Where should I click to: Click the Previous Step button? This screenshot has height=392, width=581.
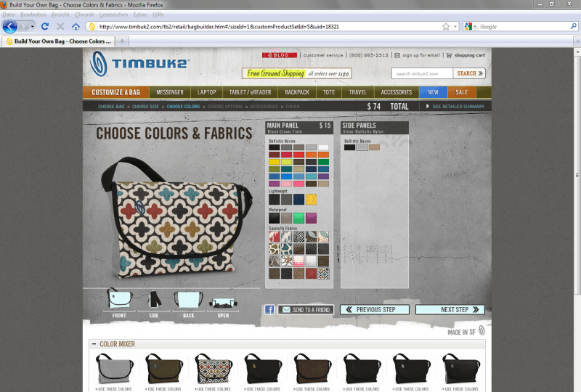point(375,309)
